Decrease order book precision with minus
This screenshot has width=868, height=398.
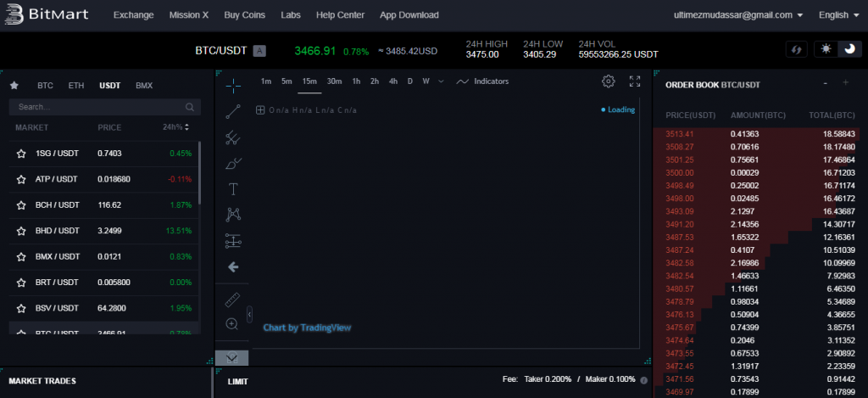[826, 83]
